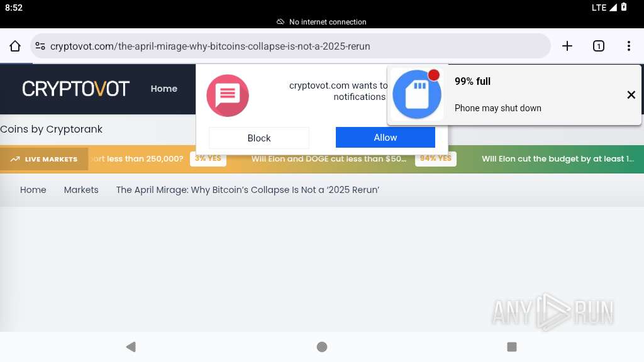644x362 pixels.
Task: Open 'Will Elon and DOGE cut less' market
Action: pos(329,159)
